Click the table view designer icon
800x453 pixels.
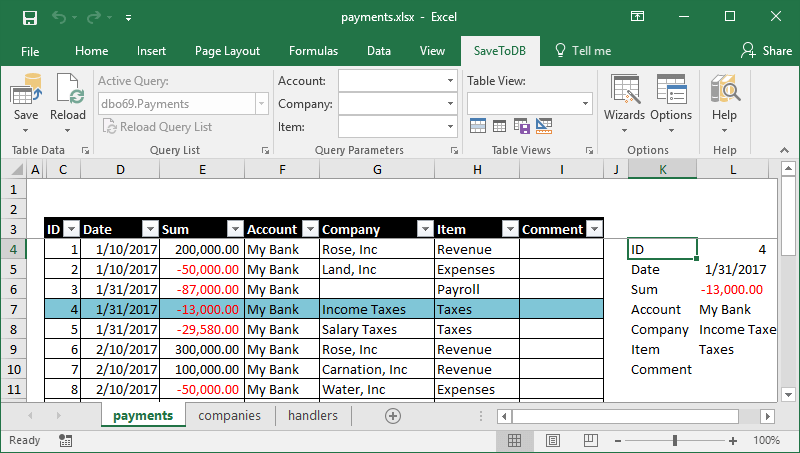tap(544, 125)
